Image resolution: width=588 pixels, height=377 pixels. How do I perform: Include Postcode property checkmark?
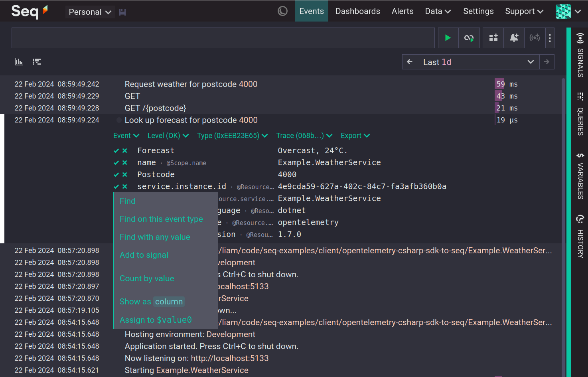pyautogui.click(x=116, y=175)
